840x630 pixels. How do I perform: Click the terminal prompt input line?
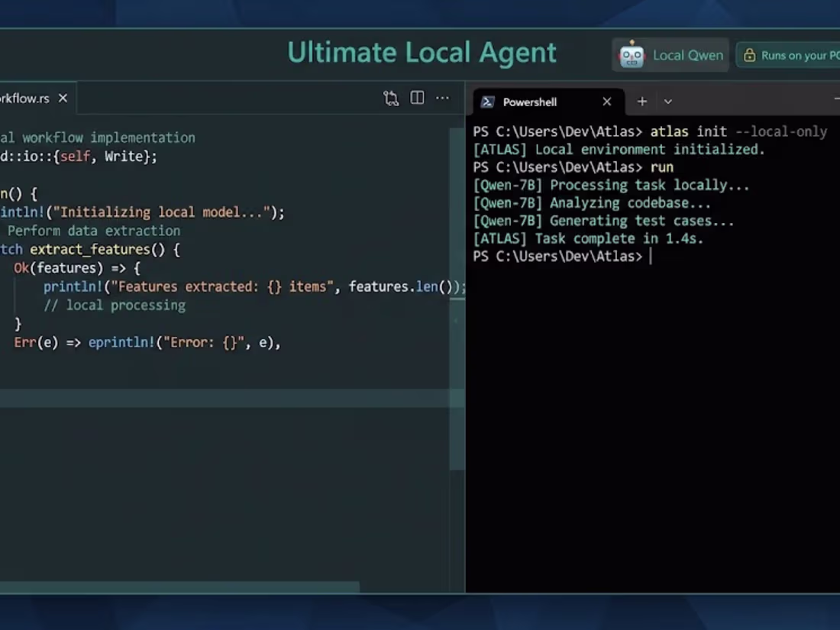coord(563,257)
